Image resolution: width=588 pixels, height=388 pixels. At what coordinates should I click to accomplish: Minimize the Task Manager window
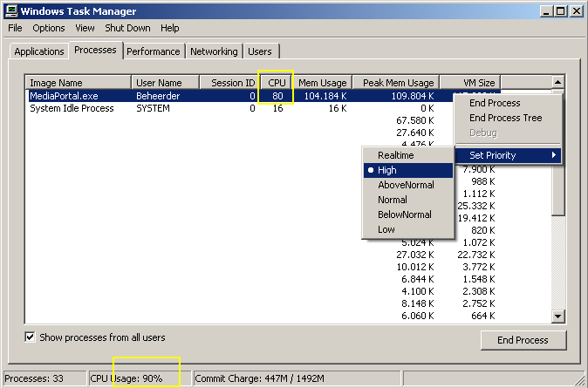(546, 11)
